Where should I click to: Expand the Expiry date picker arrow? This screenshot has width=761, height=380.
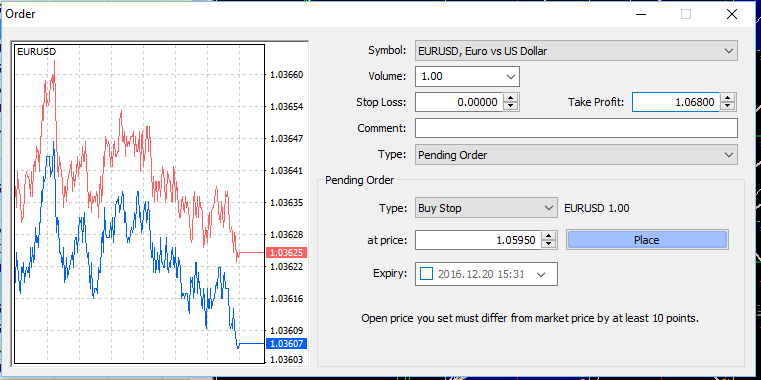tap(541, 274)
